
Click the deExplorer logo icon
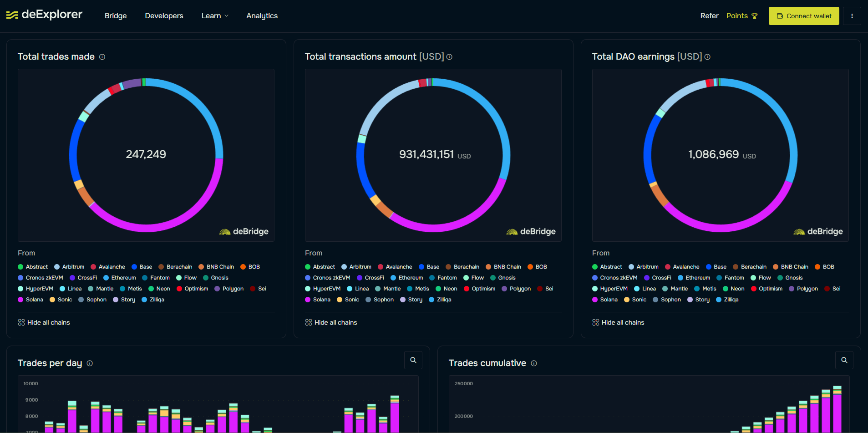point(12,15)
